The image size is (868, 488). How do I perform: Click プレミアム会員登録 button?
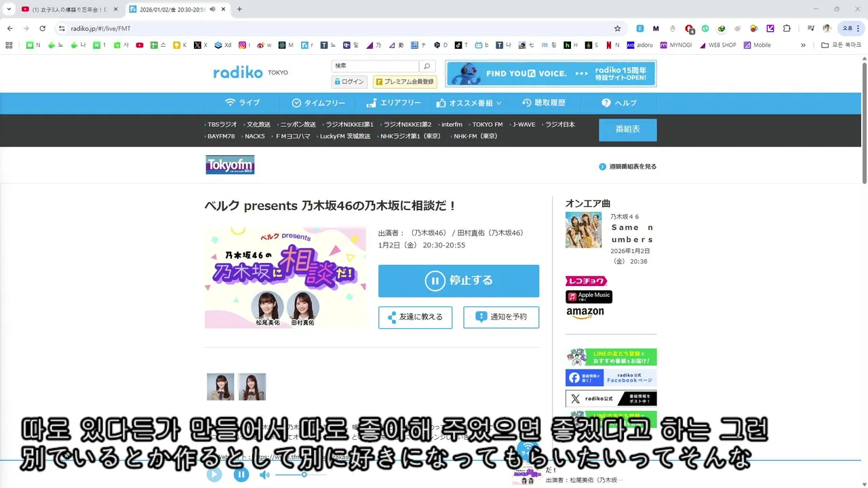[405, 81]
